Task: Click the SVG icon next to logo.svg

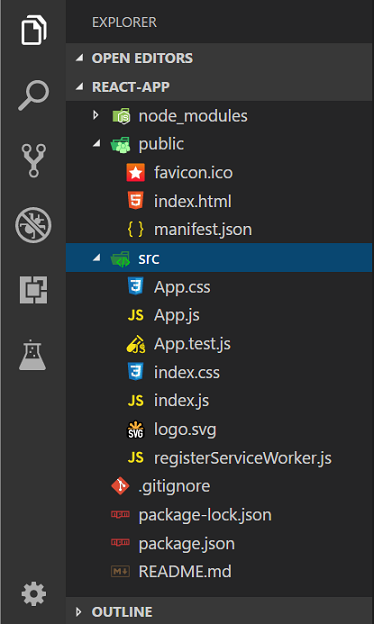Action: 135,429
